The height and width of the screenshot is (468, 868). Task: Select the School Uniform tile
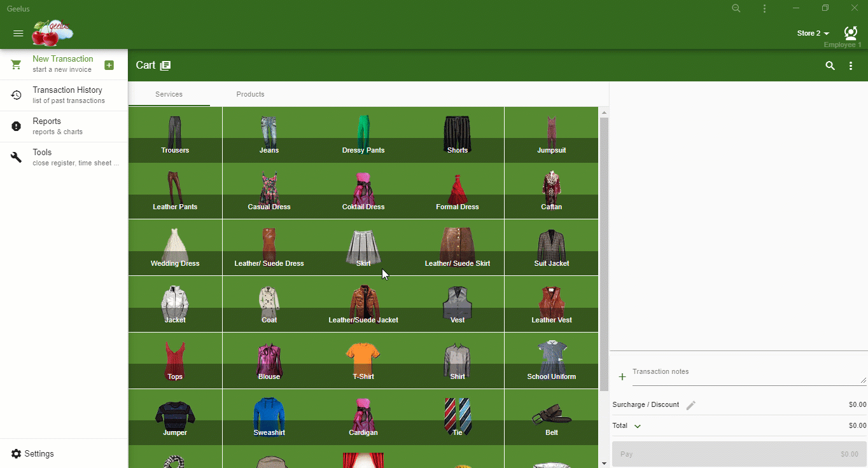(x=552, y=361)
